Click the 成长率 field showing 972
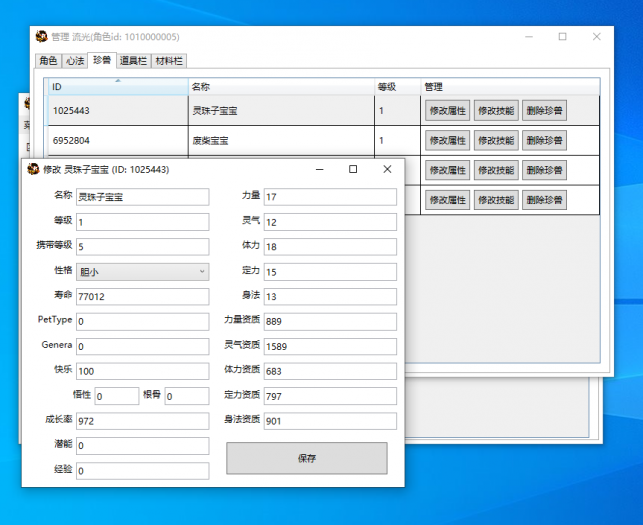Screen dimensions: 643x525 (x=143, y=421)
